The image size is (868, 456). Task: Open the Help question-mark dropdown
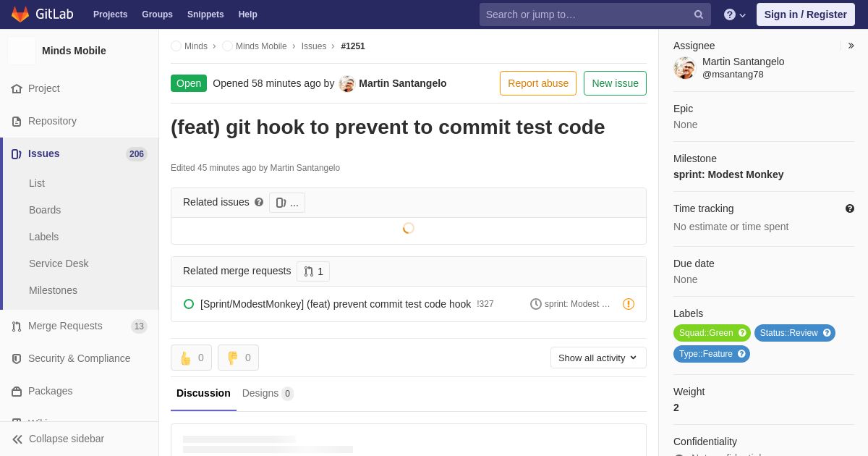735,14
